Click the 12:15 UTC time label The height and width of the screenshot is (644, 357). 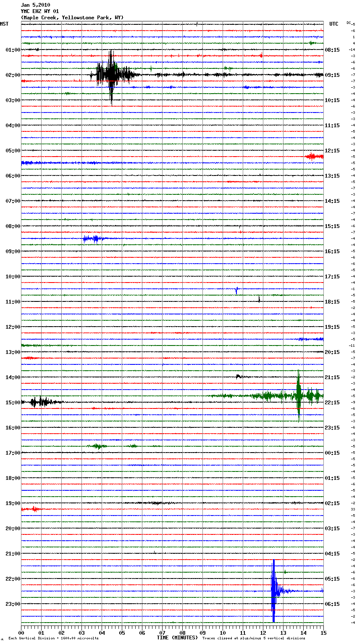point(332,150)
